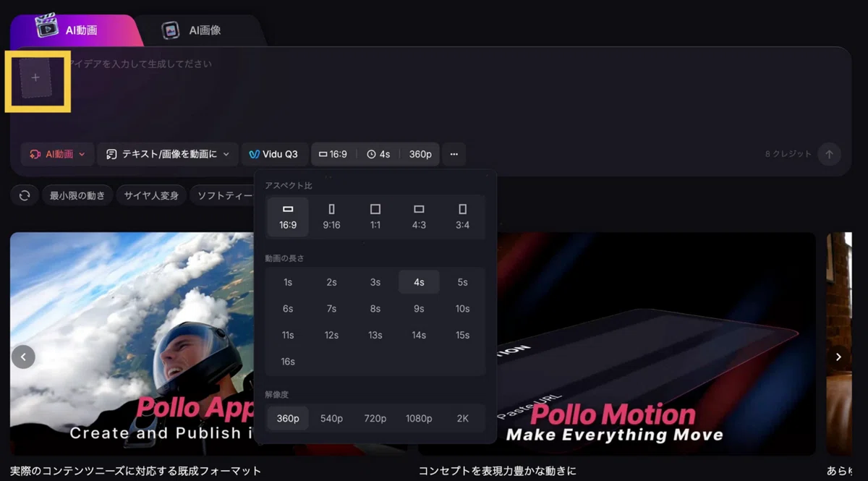
Task: Set video length to 12s
Action: pos(331,335)
